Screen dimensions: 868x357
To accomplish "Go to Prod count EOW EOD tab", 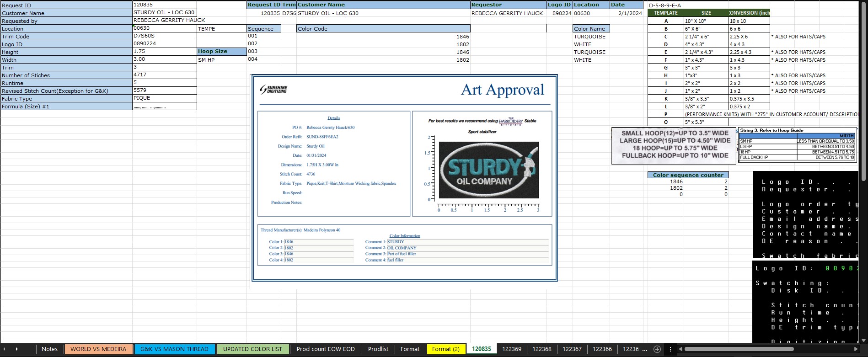I will tap(326, 349).
